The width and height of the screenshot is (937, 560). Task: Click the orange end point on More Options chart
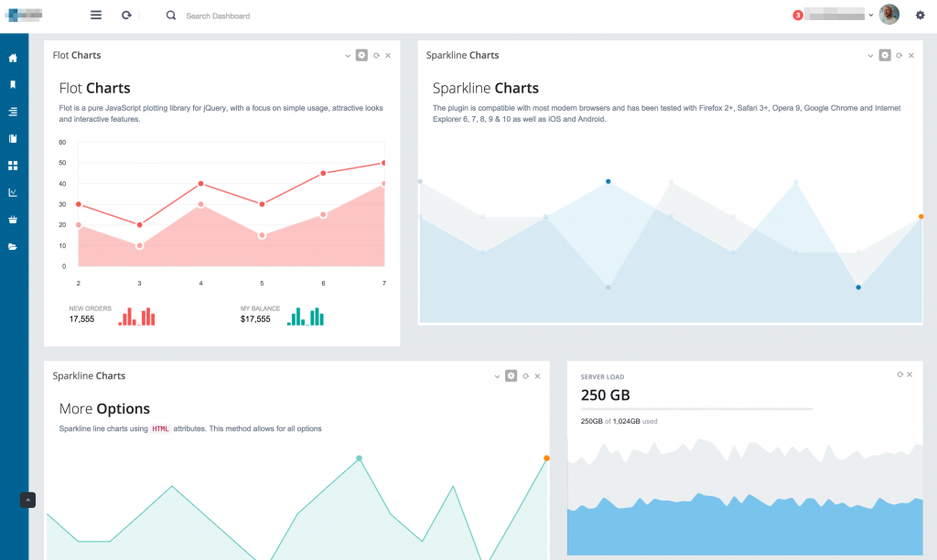546,458
